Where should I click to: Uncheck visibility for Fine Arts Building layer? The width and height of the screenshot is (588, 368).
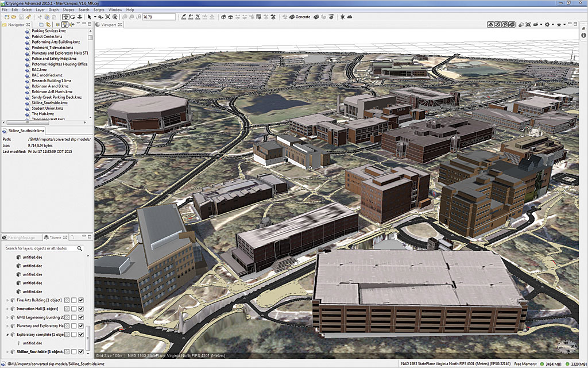coord(80,300)
